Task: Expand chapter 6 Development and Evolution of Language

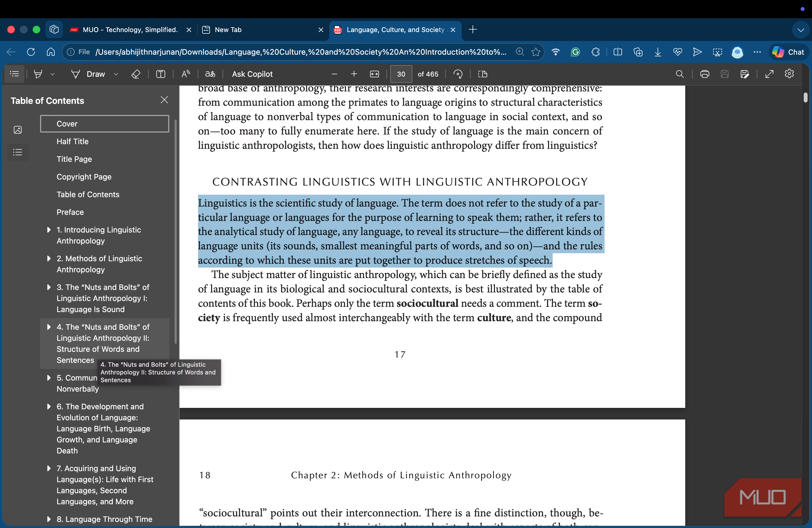Action: pos(49,406)
